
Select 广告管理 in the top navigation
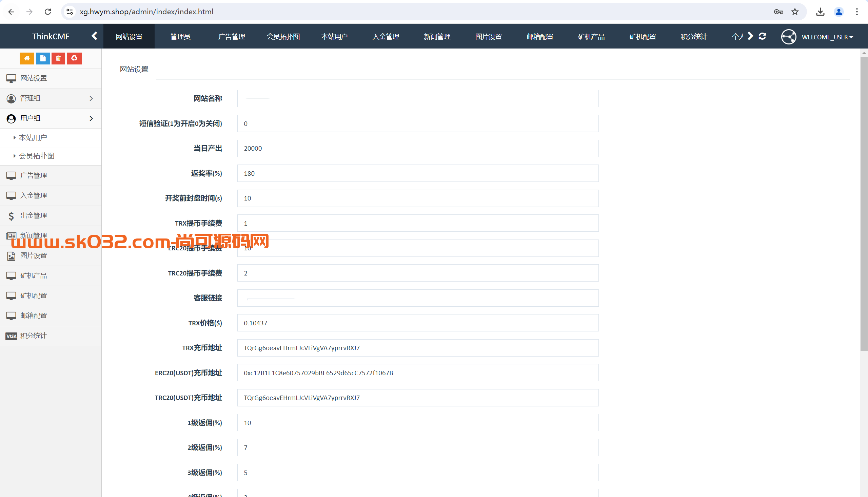click(232, 37)
